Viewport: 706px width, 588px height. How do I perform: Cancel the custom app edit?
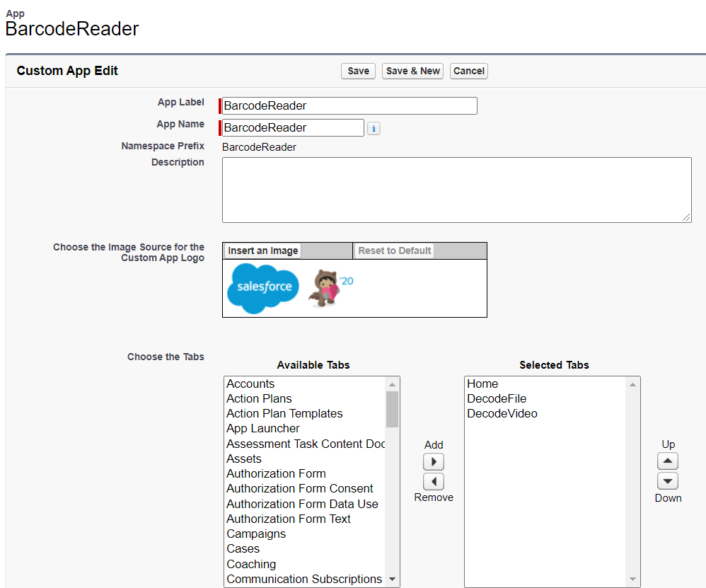tap(468, 71)
